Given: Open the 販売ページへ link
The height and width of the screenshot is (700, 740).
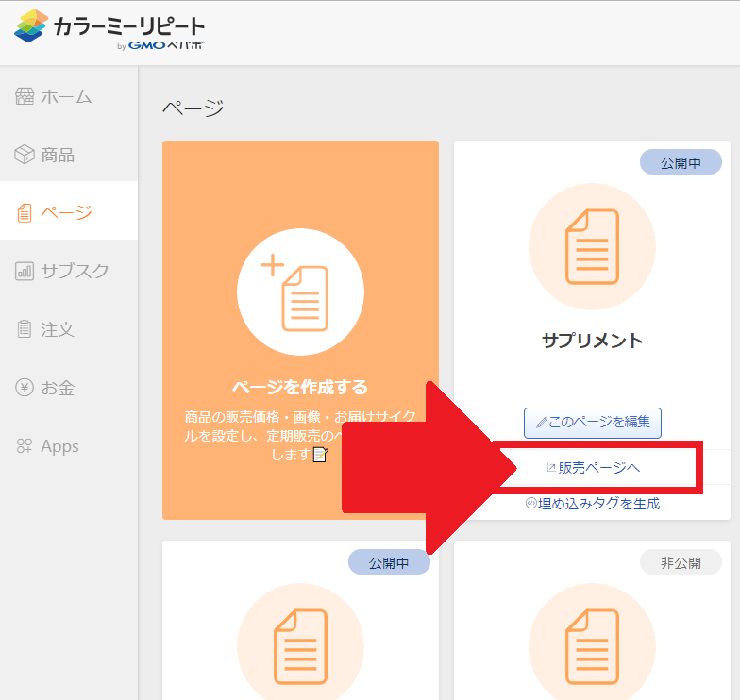Looking at the screenshot, I should pos(593,468).
